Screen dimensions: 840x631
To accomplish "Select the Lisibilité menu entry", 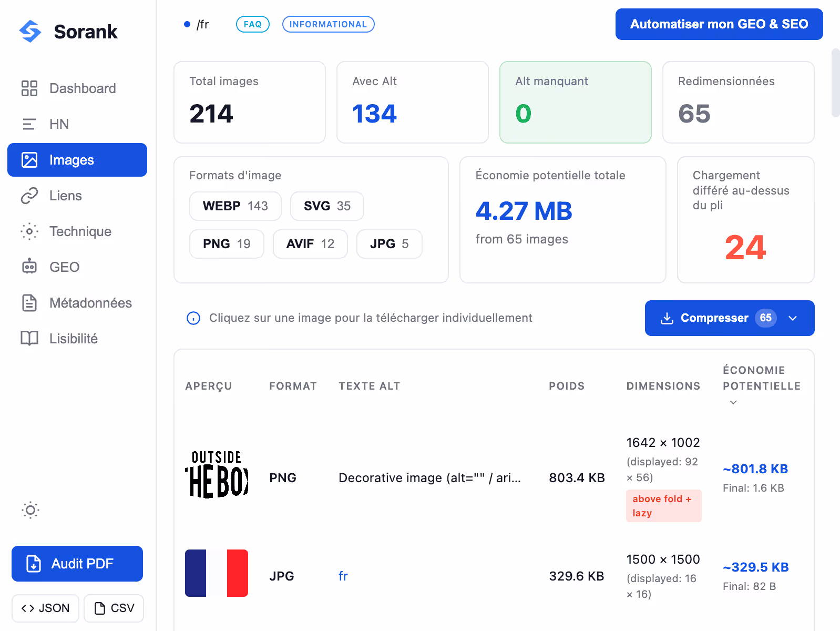I will [x=77, y=339].
